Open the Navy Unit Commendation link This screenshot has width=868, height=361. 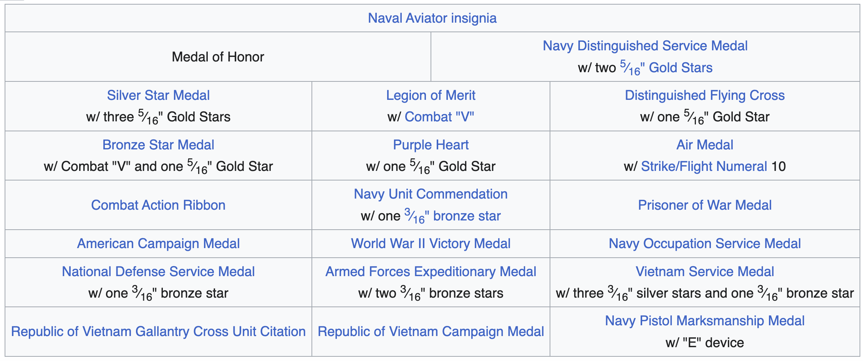tap(431, 194)
